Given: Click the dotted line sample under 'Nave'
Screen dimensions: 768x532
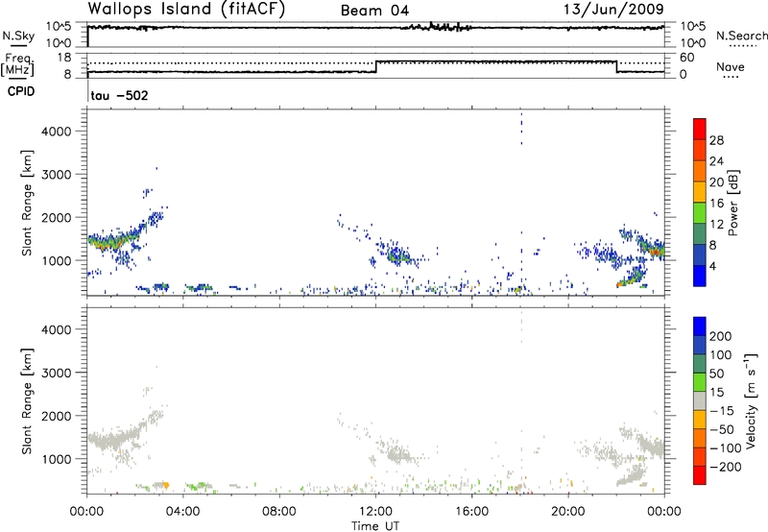Looking at the screenshot, I should tap(732, 78).
